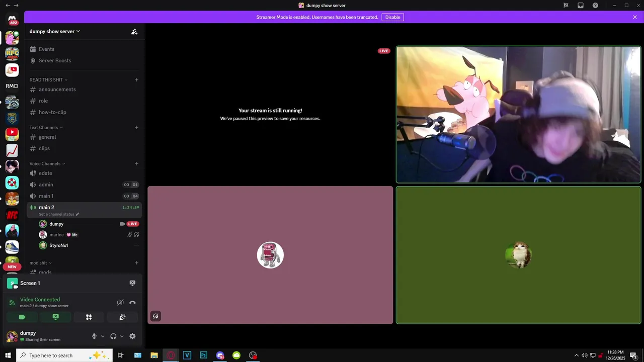
Task: Open the RFC Mania server icon
Action: pyautogui.click(x=12, y=53)
